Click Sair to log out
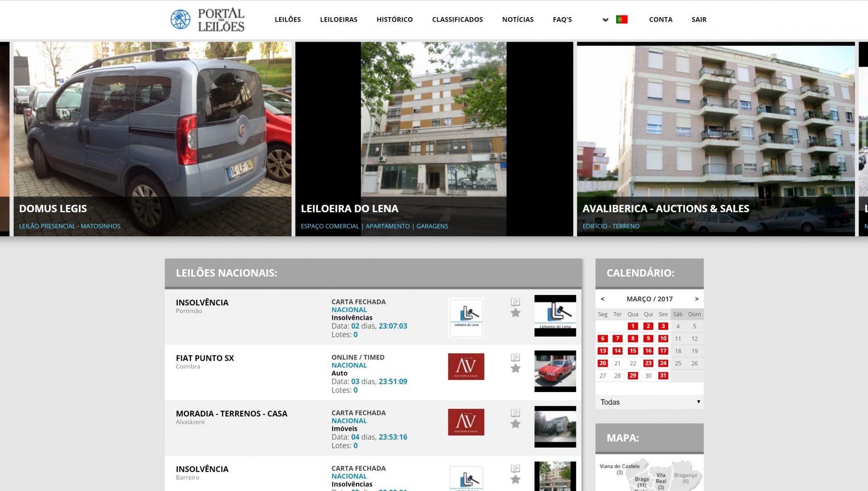The width and height of the screenshot is (868, 491). [x=698, y=19]
